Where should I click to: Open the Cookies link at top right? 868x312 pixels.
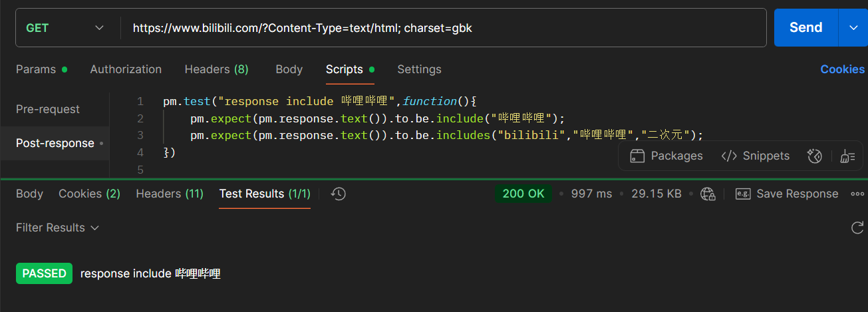point(842,69)
